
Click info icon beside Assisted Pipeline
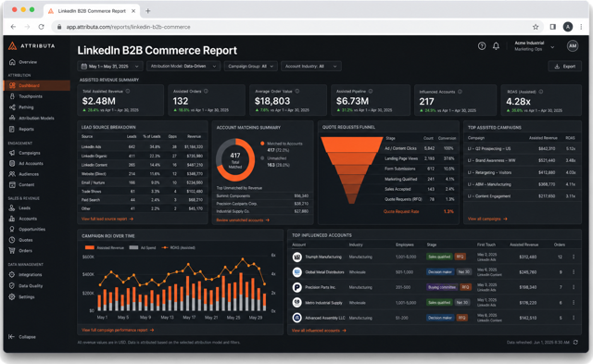(x=371, y=91)
